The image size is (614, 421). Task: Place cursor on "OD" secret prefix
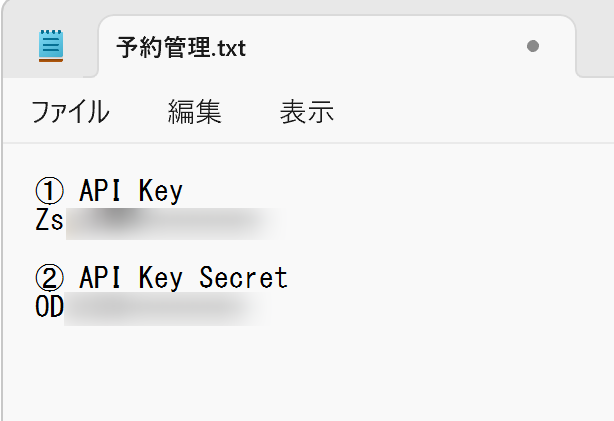pyautogui.click(x=49, y=307)
